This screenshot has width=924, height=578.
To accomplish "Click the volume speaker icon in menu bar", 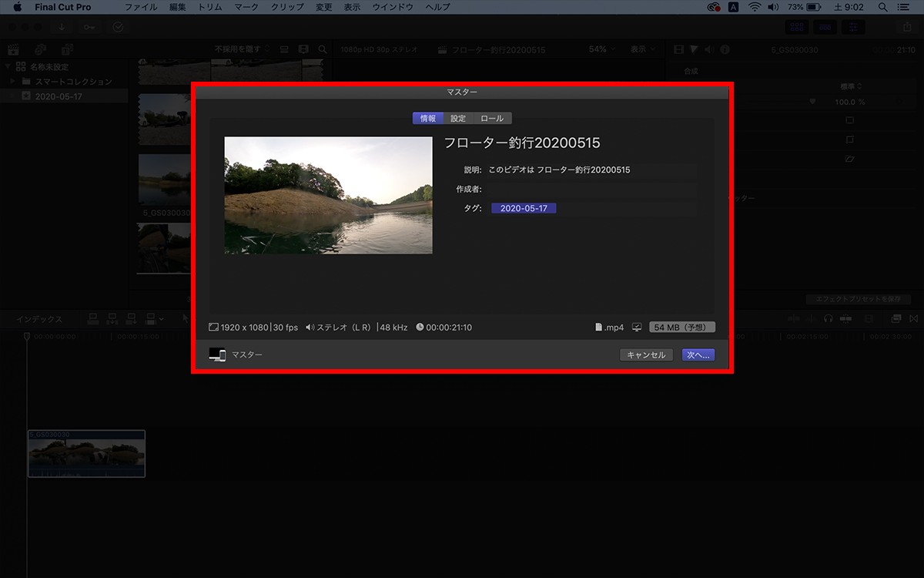I will (774, 7).
